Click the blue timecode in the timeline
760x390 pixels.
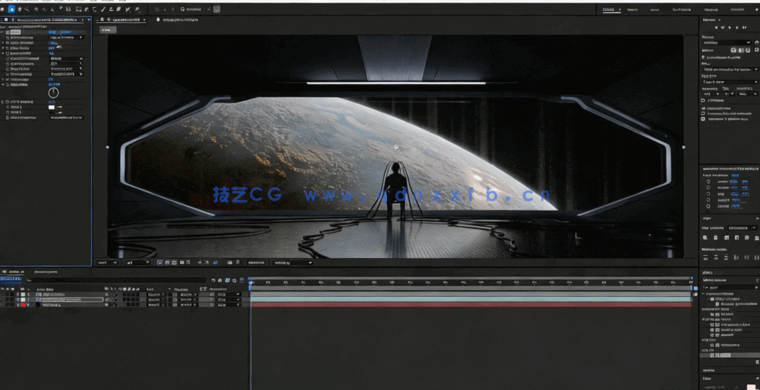pos(11,280)
